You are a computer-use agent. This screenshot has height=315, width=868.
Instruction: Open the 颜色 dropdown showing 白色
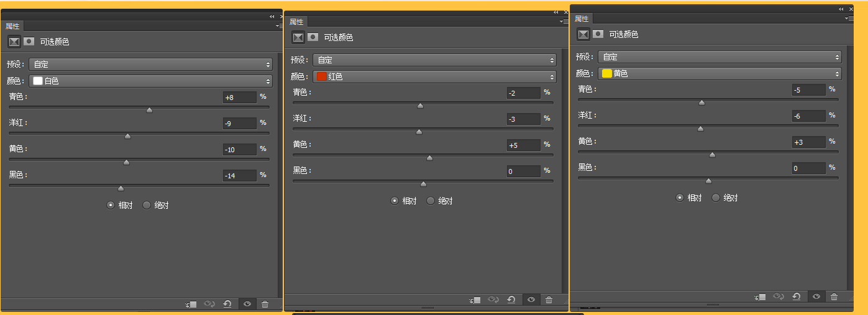(x=151, y=81)
